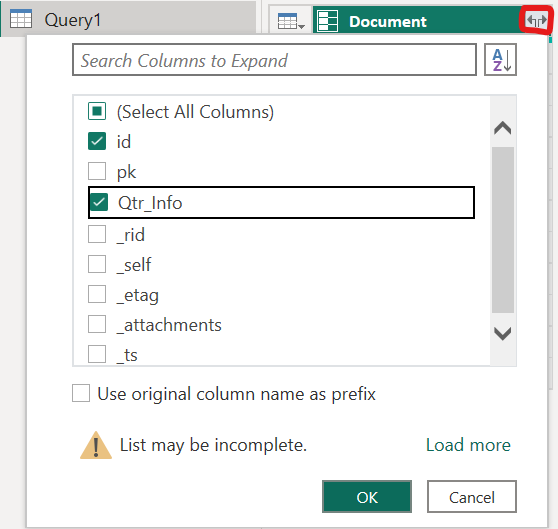
Task: Click the column list scrollbar thumb
Action: point(503,230)
